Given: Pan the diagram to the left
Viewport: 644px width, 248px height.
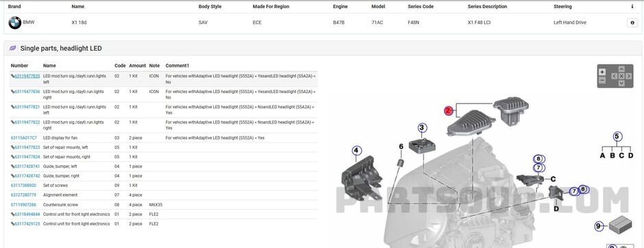Looking at the screenshot, I should (615, 76).
